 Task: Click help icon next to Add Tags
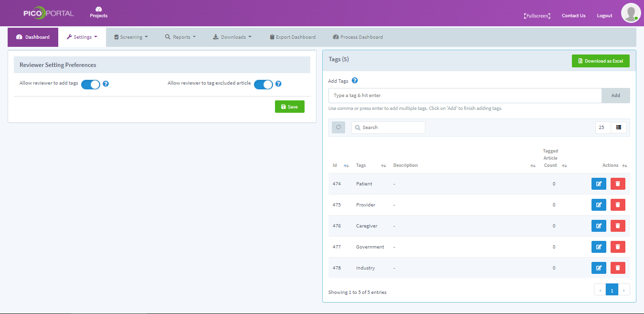[355, 81]
